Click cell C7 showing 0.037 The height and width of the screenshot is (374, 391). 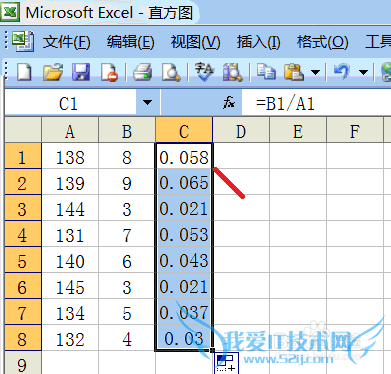[x=184, y=312]
